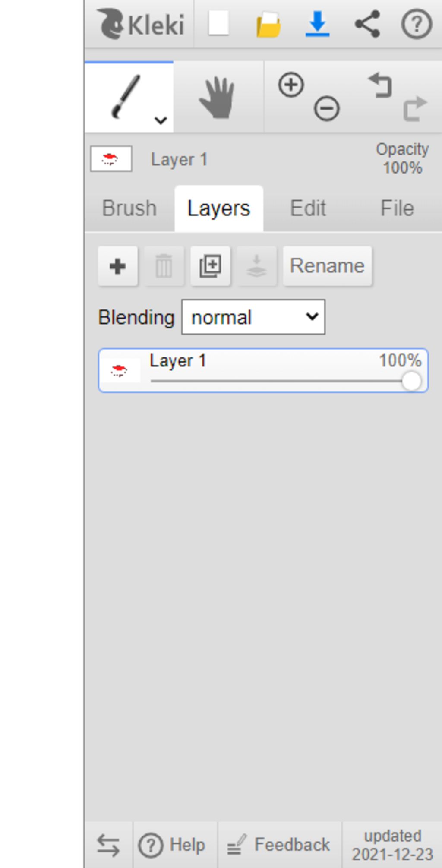Open the Feedback link

[279, 845]
